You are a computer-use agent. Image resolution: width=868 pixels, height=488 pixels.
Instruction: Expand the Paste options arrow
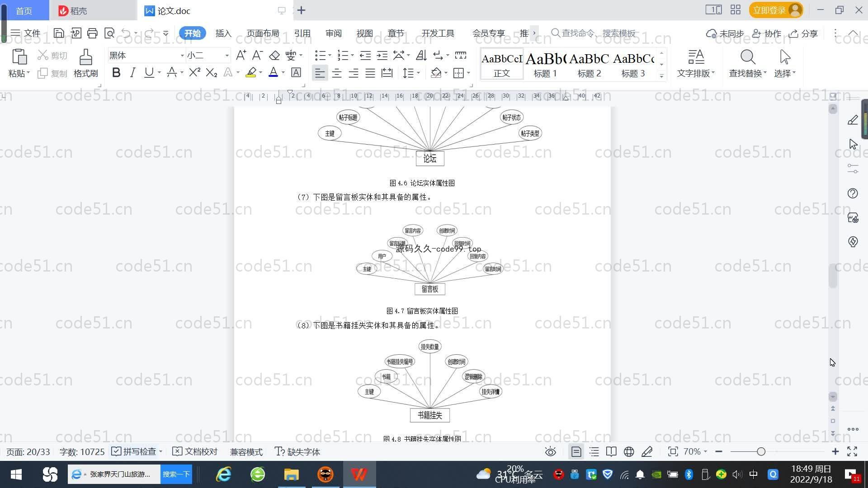coord(28,73)
